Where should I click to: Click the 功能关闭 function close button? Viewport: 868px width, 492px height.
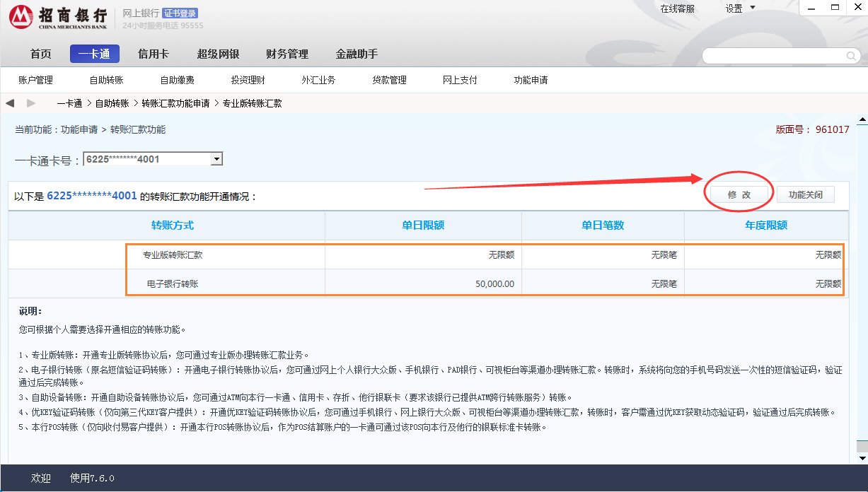click(x=806, y=194)
